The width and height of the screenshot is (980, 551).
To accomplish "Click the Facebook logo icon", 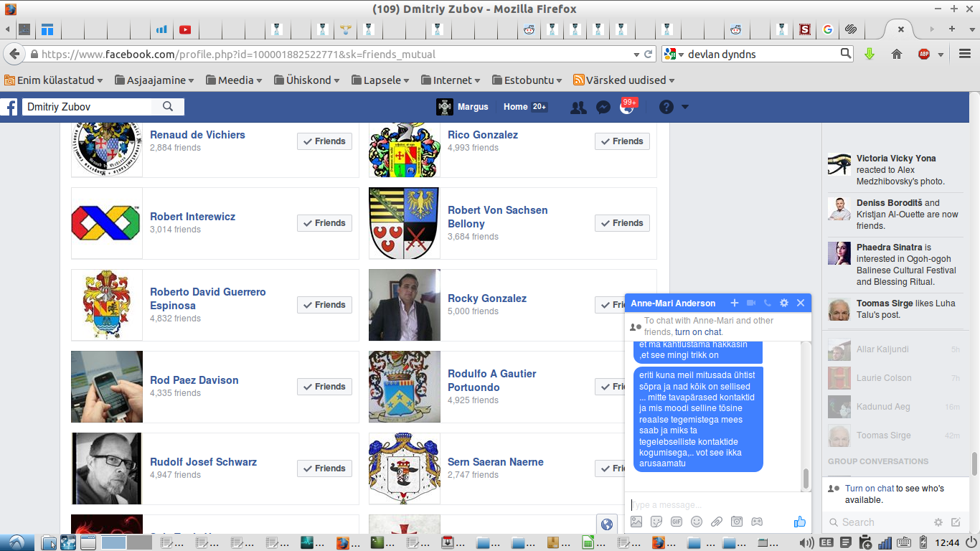I will point(9,107).
